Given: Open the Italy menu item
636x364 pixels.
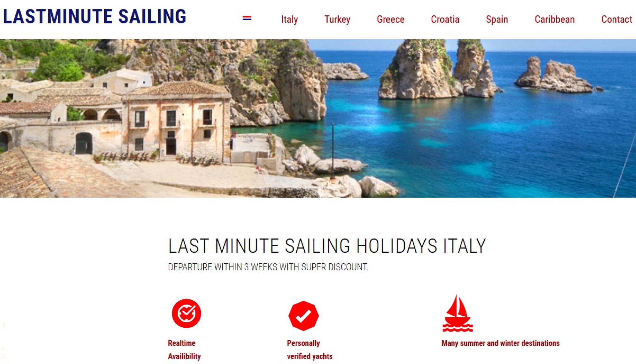Looking at the screenshot, I should click(289, 20).
